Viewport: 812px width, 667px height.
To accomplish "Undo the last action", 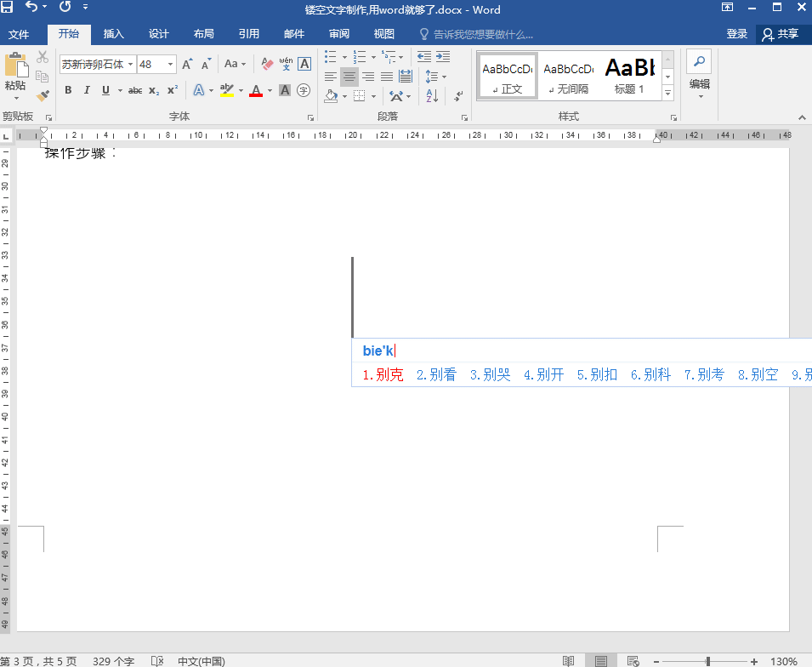I will coord(32,7).
